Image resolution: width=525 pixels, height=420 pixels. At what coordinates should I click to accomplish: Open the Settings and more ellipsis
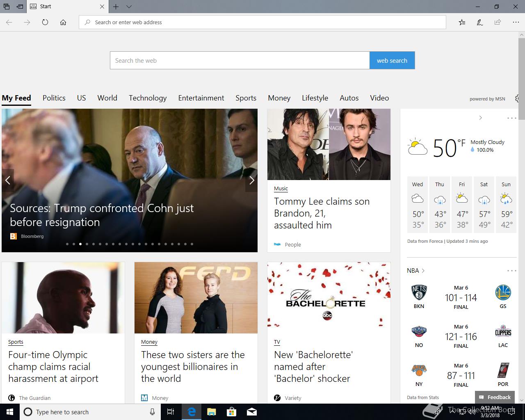516,22
